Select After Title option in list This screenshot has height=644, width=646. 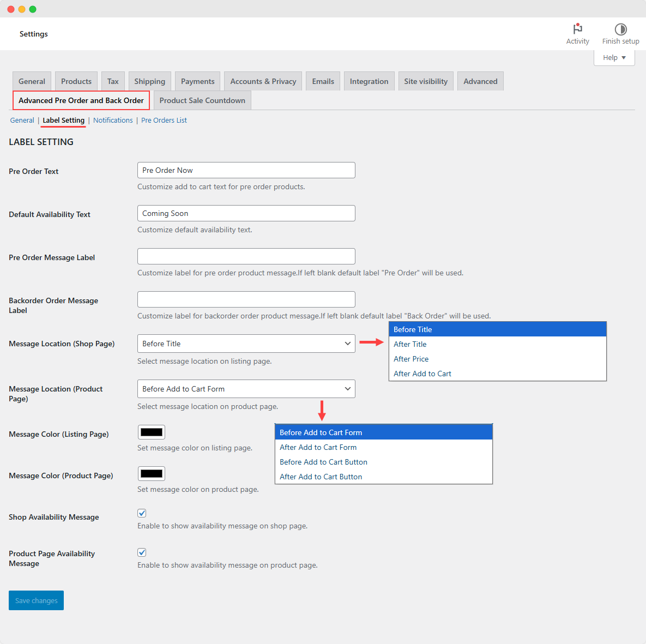click(x=410, y=344)
